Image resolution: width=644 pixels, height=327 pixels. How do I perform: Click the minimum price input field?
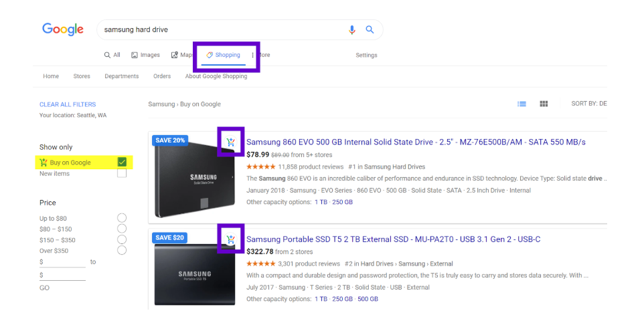click(x=62, y=262)
